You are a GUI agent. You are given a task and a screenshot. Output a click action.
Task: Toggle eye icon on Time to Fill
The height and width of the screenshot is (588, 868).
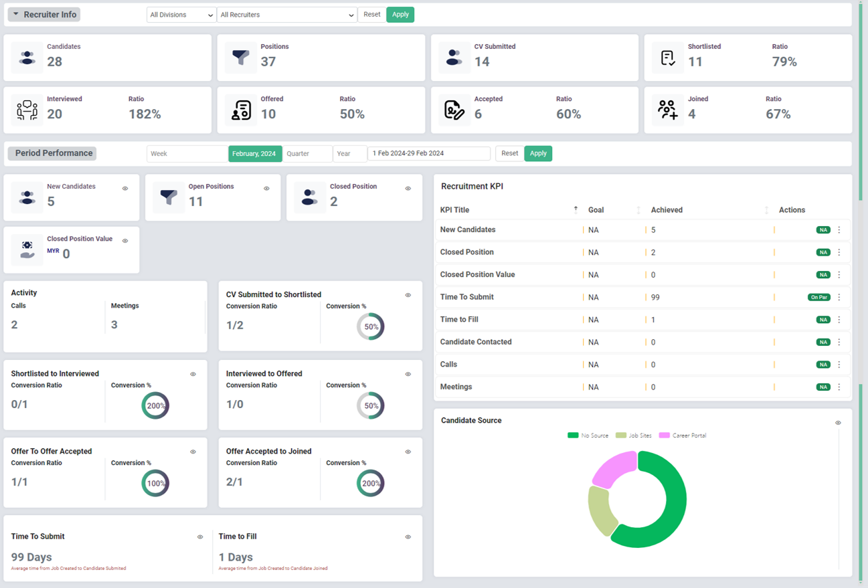pyautogui.click(x=408, y=537)
